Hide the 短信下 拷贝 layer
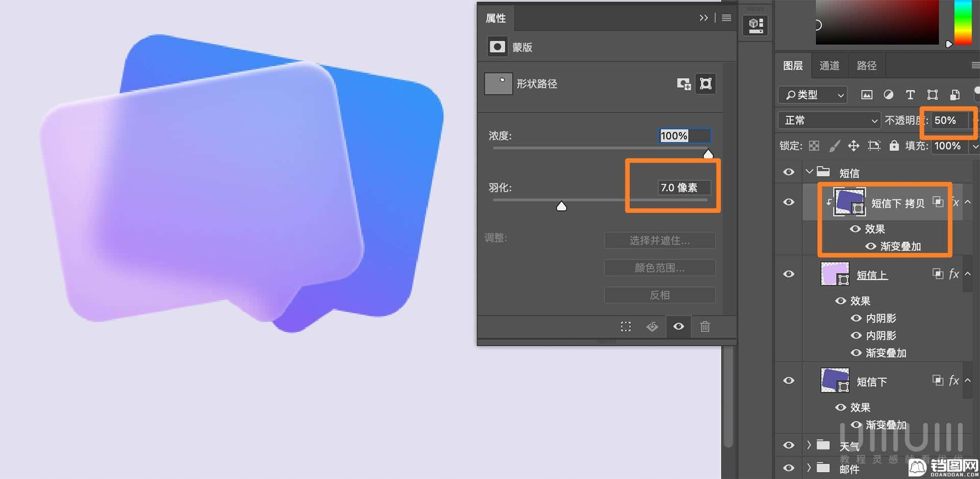The height and width of the screenshot is (479, 980). tap(789, 202)
